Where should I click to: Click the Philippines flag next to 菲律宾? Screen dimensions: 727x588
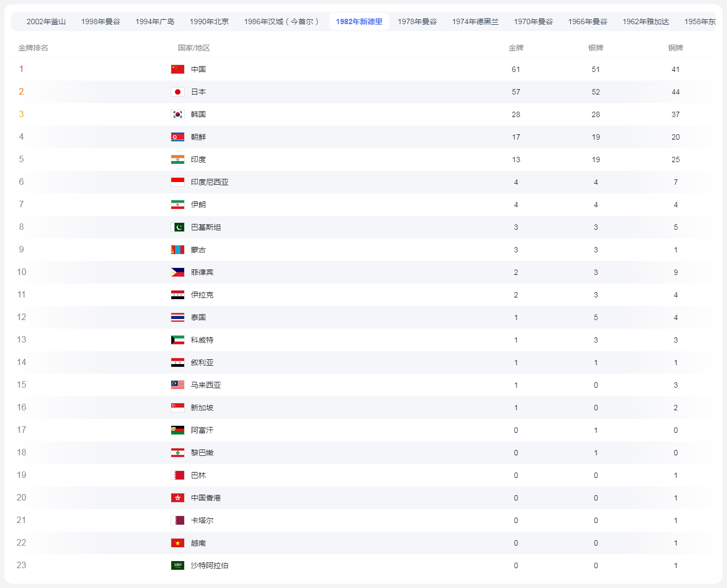tap(178, 272)
